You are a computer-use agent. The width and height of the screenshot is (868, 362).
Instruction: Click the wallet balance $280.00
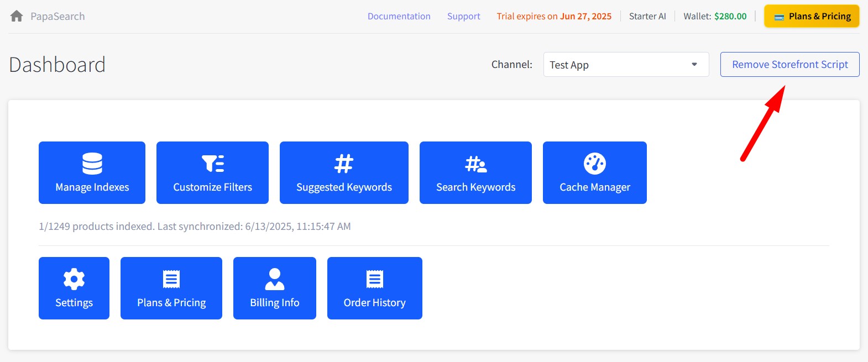pyautogui.click(x=730, y=17)
